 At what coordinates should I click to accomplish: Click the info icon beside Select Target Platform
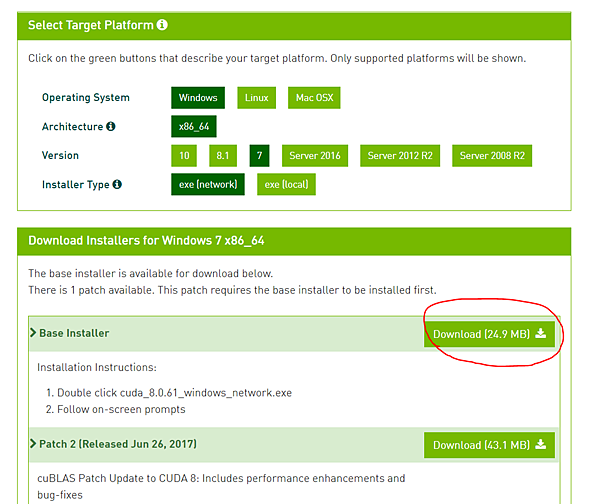pos(162,25)
